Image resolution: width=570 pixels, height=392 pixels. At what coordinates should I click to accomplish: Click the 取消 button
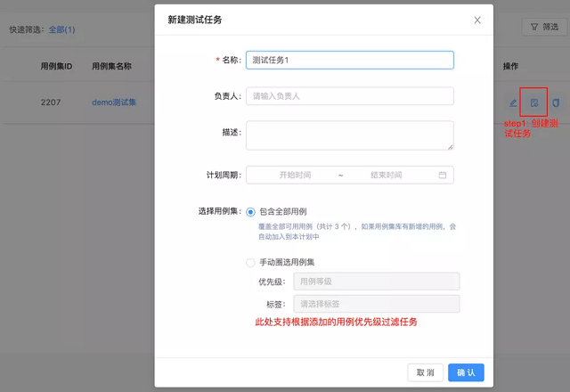point(426,372)
